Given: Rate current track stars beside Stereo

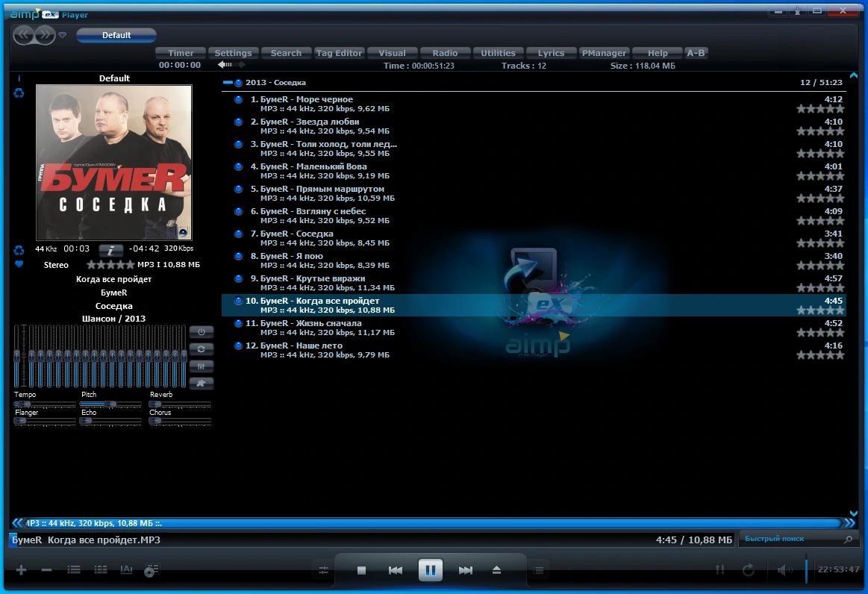Looking at the screenshot, I should pos(110,265).
